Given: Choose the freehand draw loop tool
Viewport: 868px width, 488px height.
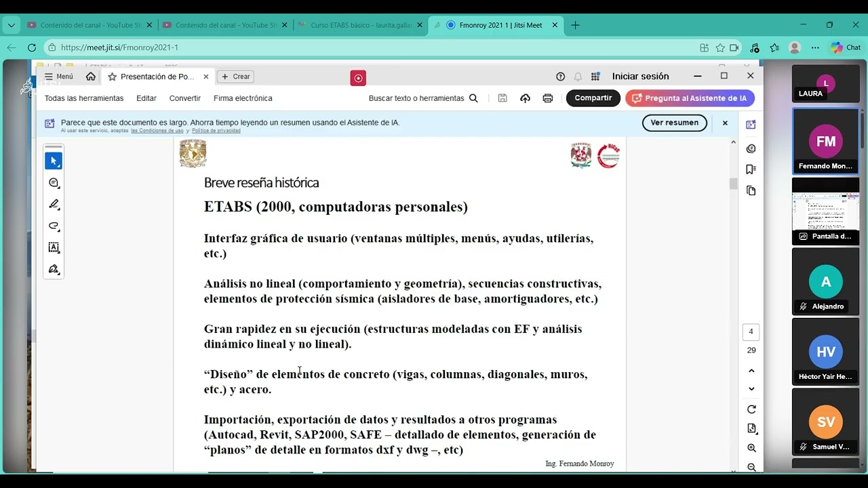Looking at the screenshot, I should (54, 226).
